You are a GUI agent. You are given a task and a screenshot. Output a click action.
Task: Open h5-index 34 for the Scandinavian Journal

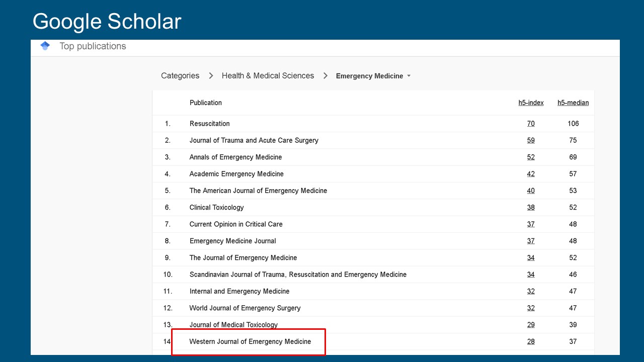click(x=531, y=275)
